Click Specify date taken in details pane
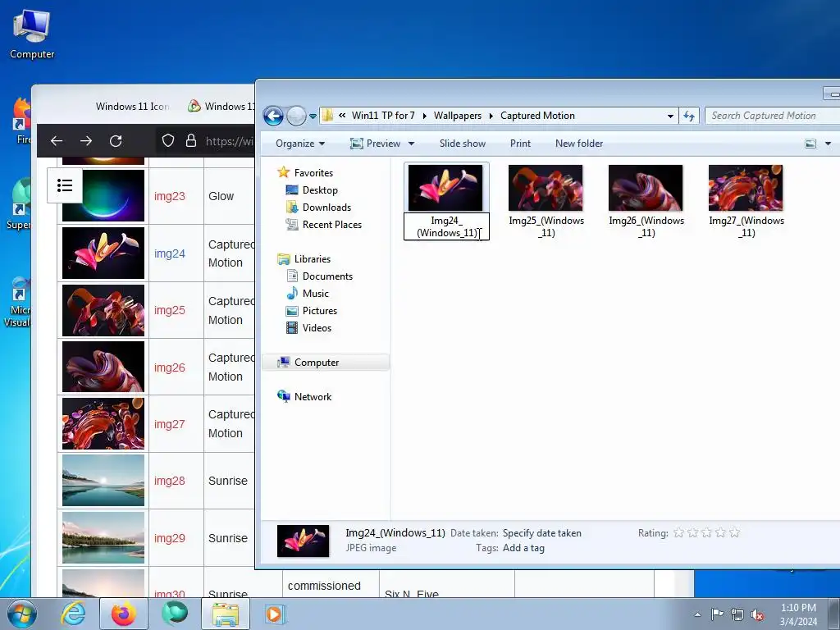The width and height of the screenshot is (840, 630). pyautogui.click(x=541, y=533)
